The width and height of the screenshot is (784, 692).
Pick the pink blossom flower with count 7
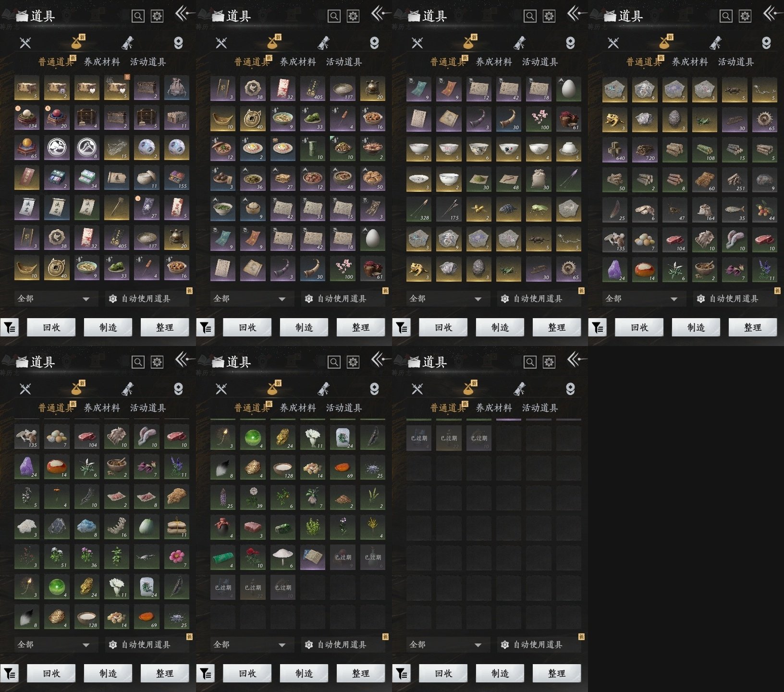(x=177, y=556)
